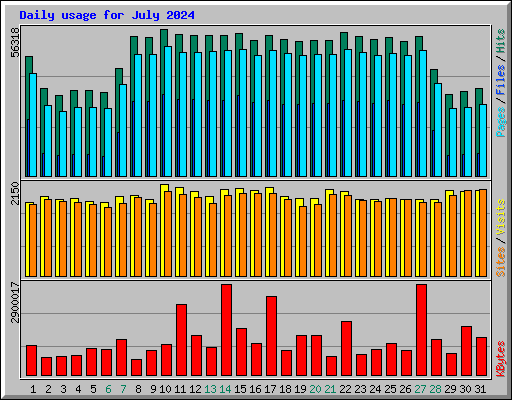Click the red KBytes bar for day 8
This screenshot has width=512, height=400.
[136, 368]
